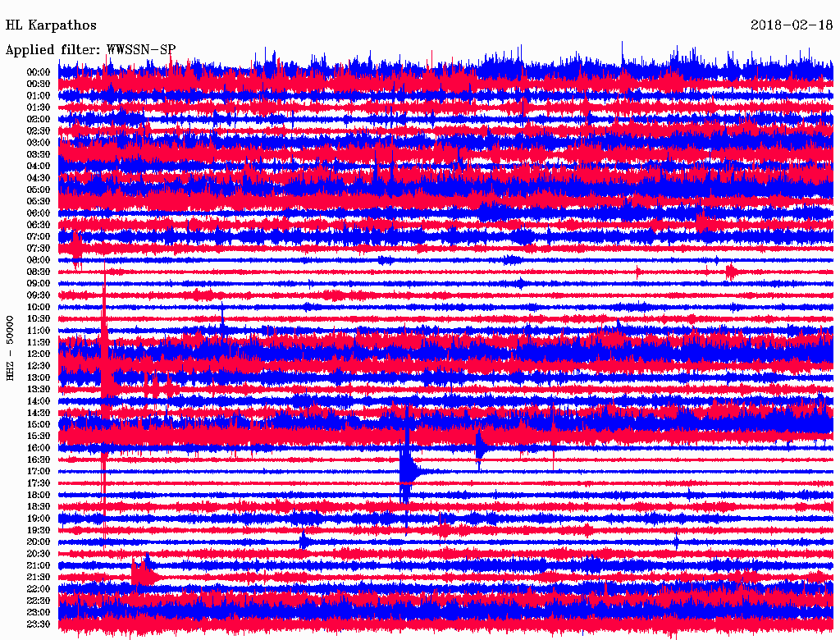Click the 01:00 time label
Screen dimensions: 840x640
point(39,96)
